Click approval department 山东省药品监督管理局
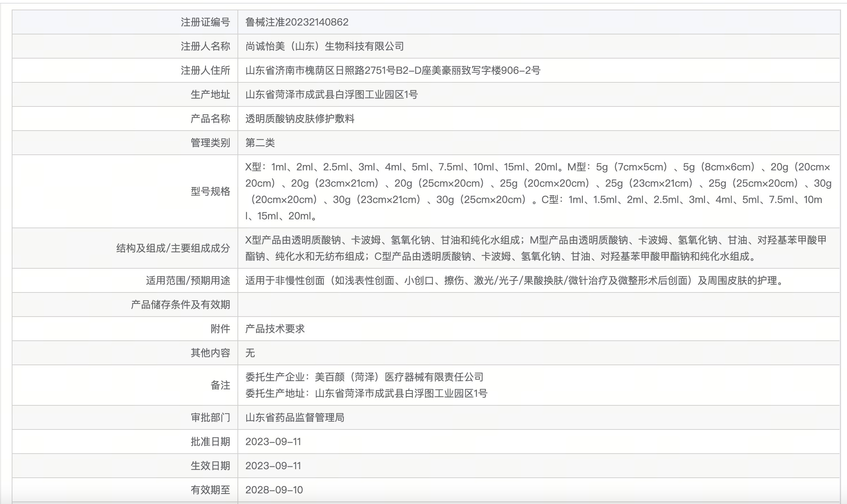Image resolution: width=847 pixels, height=504 pixels. point(295,417)
